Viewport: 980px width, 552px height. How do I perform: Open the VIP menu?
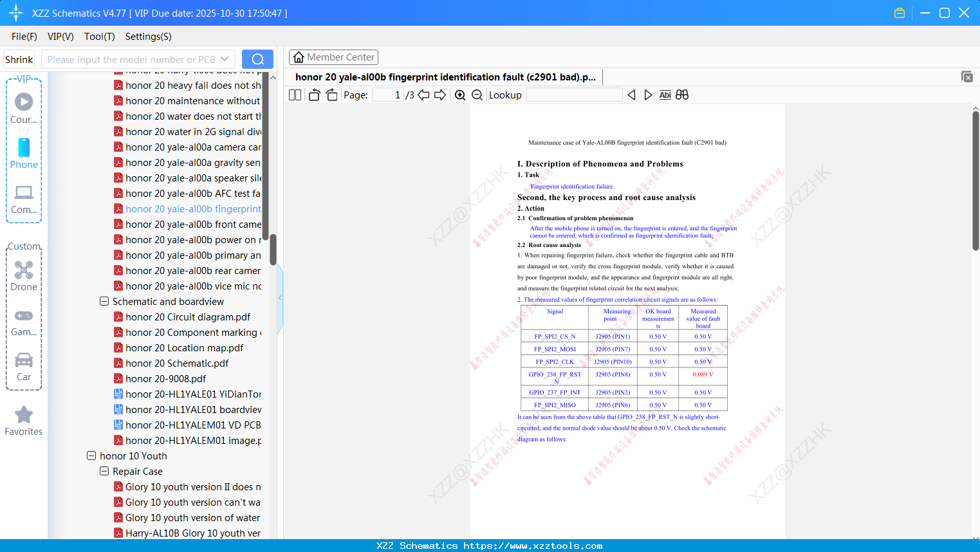60,36
